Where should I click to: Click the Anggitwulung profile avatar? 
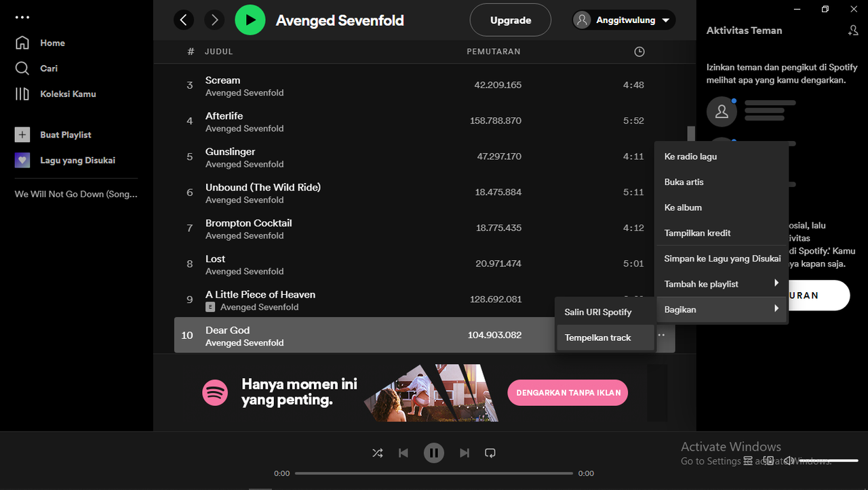pos(583,20)
